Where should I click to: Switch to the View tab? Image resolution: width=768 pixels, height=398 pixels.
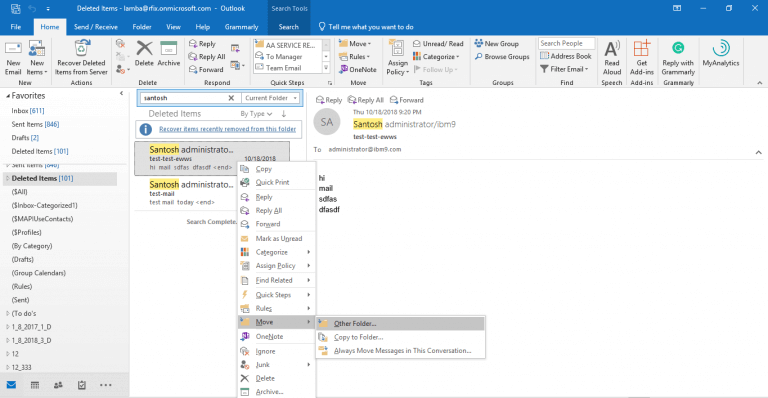tap(173, 27)
